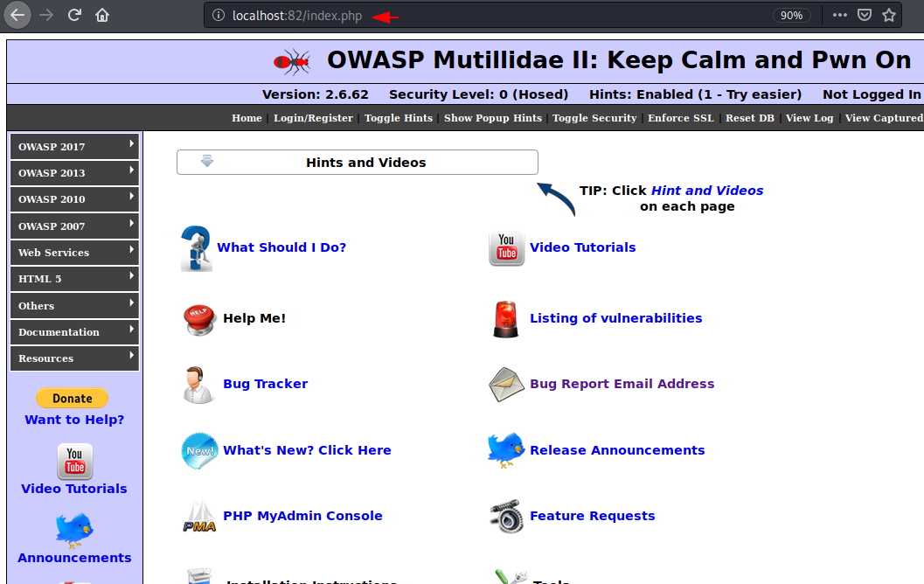924x584 pixels.
Task: Click the envelope Bug Report Email icon
Action: click(506, 385)
